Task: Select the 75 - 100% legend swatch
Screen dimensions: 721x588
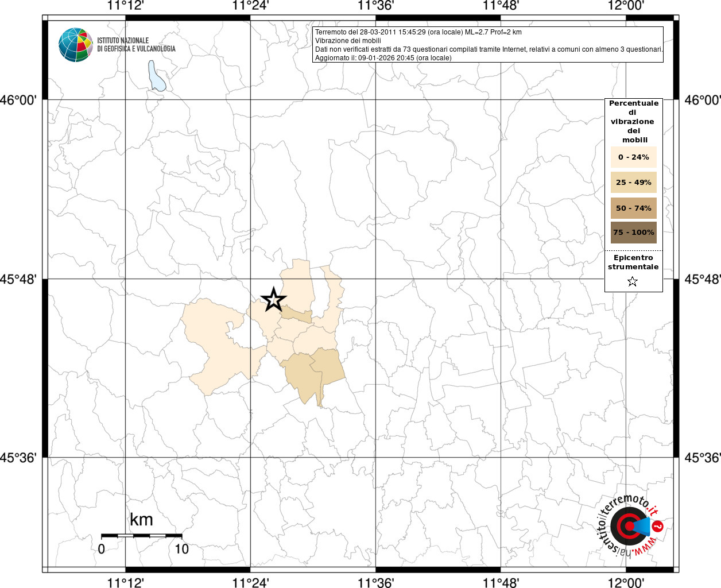Action: pyautogui.click(x=634, y=233)
